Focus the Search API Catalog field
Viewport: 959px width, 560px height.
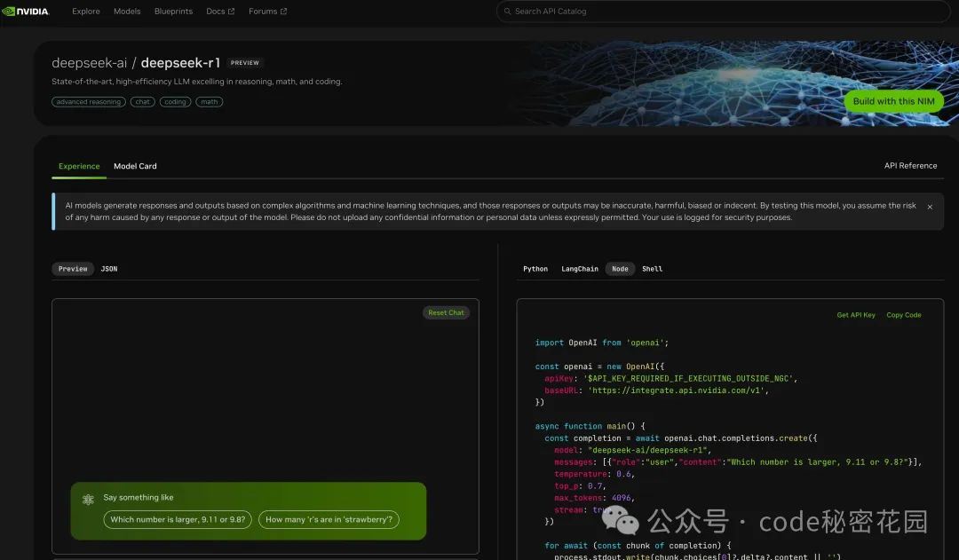[x=724, y=12]
